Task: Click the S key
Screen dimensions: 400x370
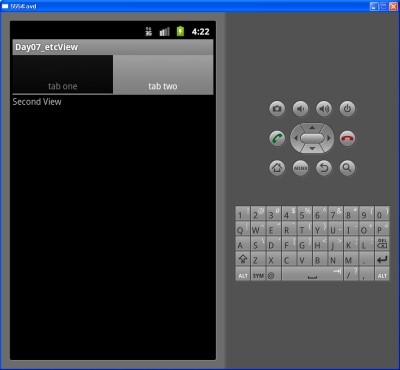Action: click(x=258, y=244)
